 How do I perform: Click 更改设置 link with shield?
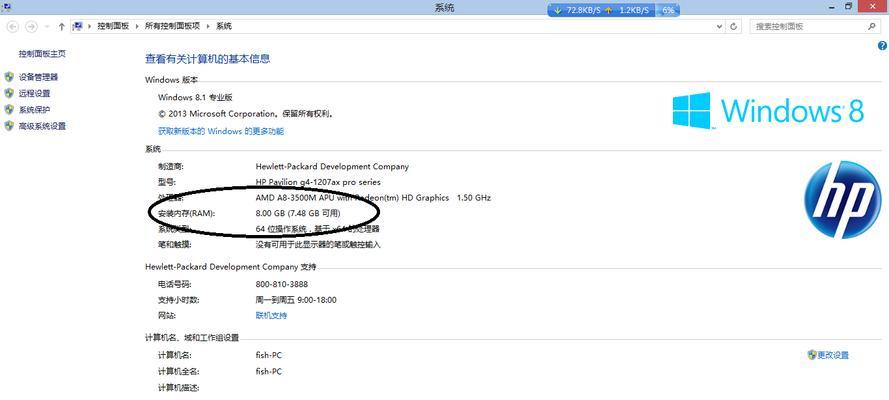point(833,355)
